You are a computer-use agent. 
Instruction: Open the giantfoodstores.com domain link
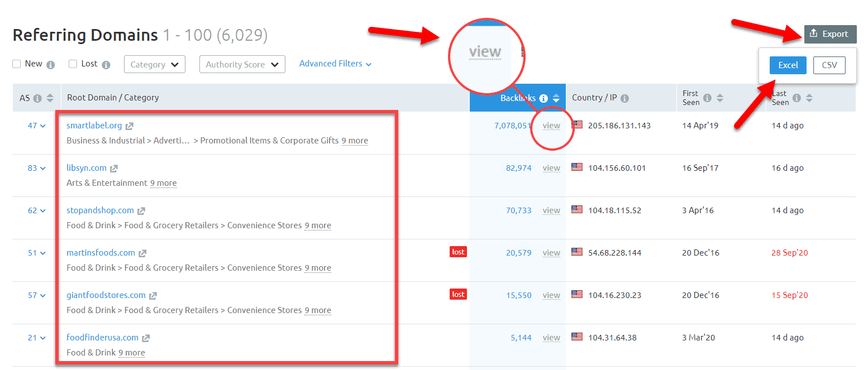click(106, 295)
